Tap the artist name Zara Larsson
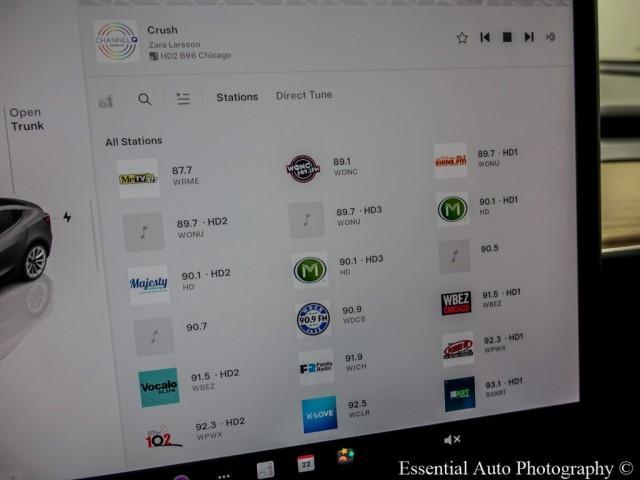The height and width of the screenshot is (480, 640). click(x=174, y=44)
